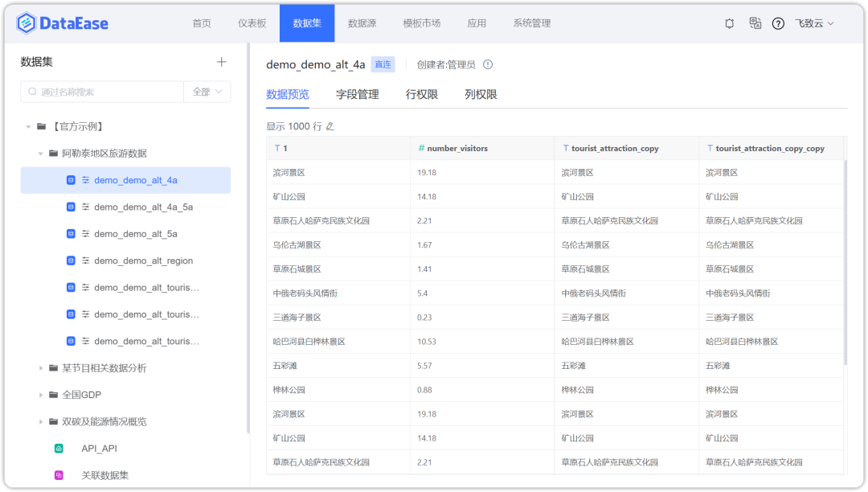Expand the 某节日相关数据分析 folder
This screenshot has width=868, height=492.
42,368
